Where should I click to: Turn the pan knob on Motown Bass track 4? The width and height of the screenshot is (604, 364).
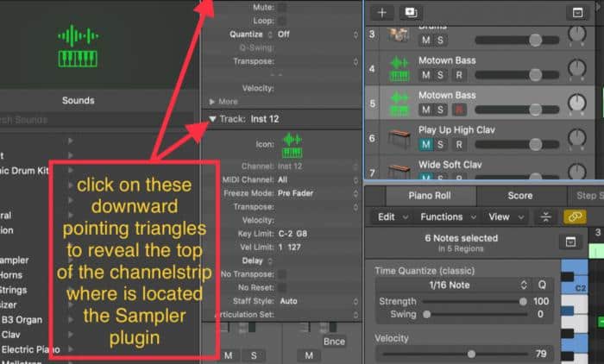coord(577,68)
